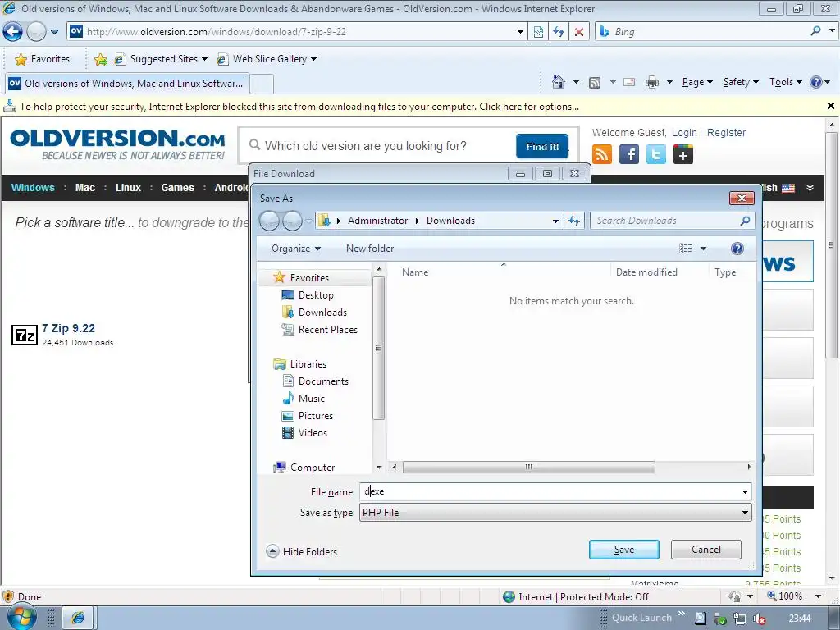Click the red Stop loading icon
Screen dimensions: 840x630
tap(579, 32)
